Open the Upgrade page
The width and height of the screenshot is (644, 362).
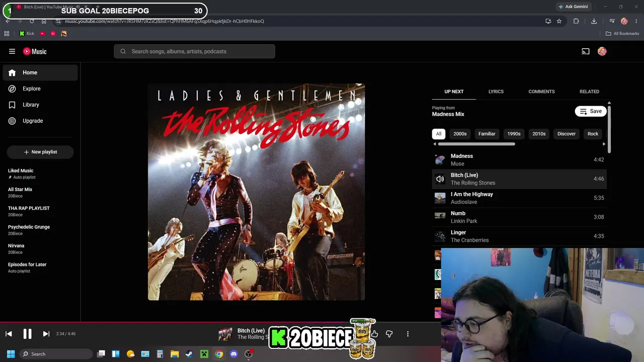pos(40,121)
